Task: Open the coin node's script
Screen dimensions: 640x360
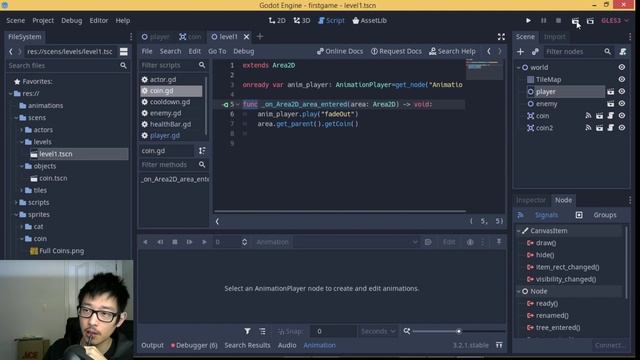Action: coord(611,116)
